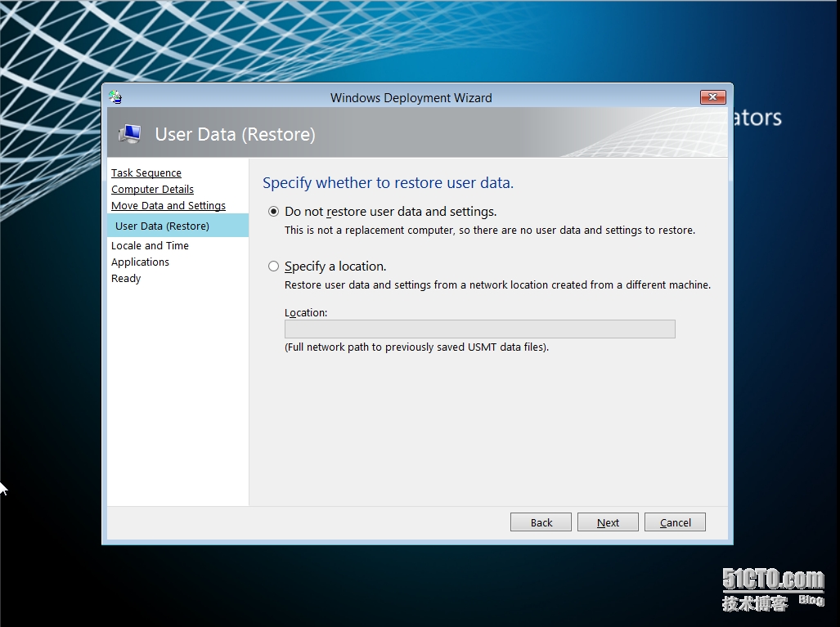The height and width of the screenshot is (627, 840).
Task: Select Do not restore user data option
Action: 274,212
